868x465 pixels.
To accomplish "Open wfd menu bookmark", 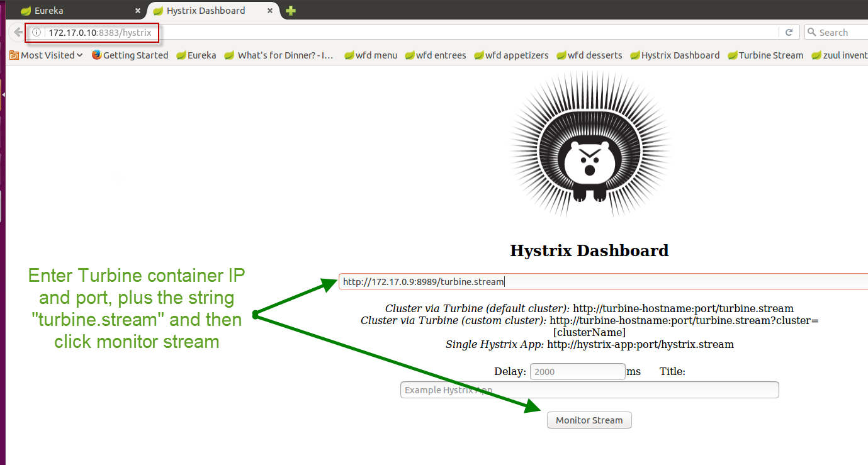I will click(x=371, y=55).
